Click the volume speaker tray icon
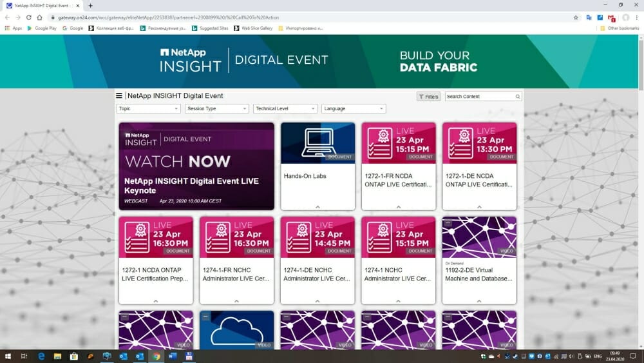Viewport: 644px width, 363px height. 571,357
